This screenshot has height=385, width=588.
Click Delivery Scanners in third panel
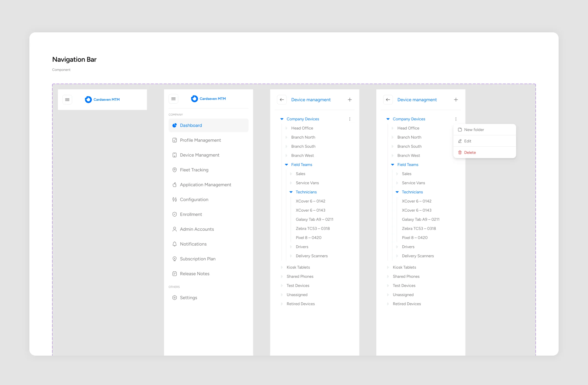312,256
